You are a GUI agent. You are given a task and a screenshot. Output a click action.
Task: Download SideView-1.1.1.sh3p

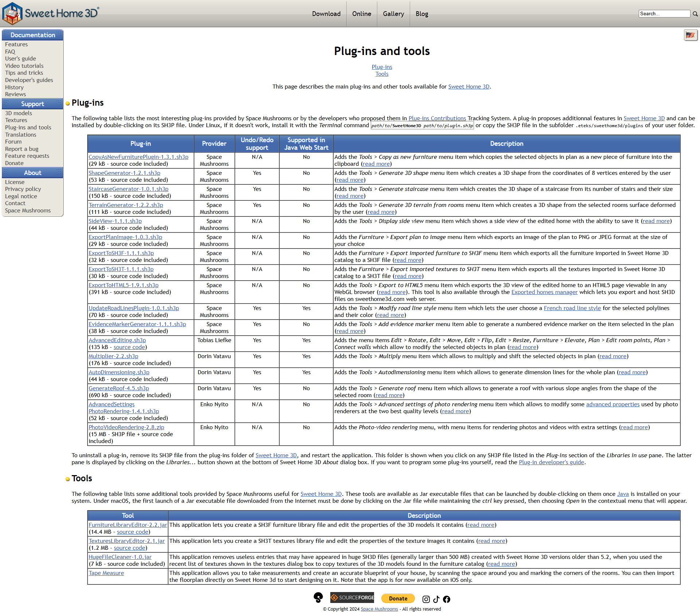click(115, 221)
